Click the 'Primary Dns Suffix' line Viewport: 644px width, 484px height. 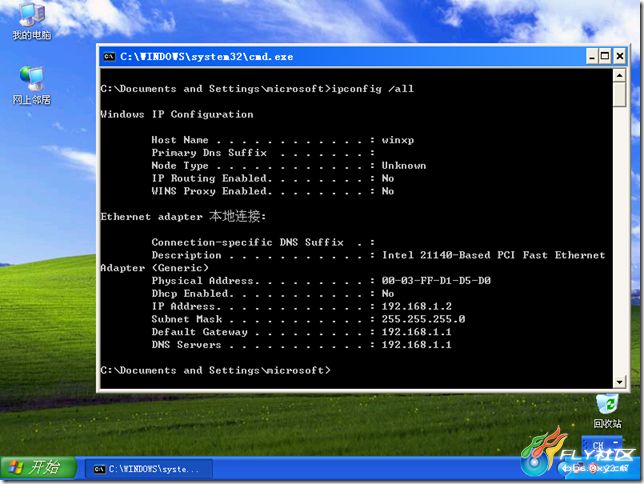(263, 153)
